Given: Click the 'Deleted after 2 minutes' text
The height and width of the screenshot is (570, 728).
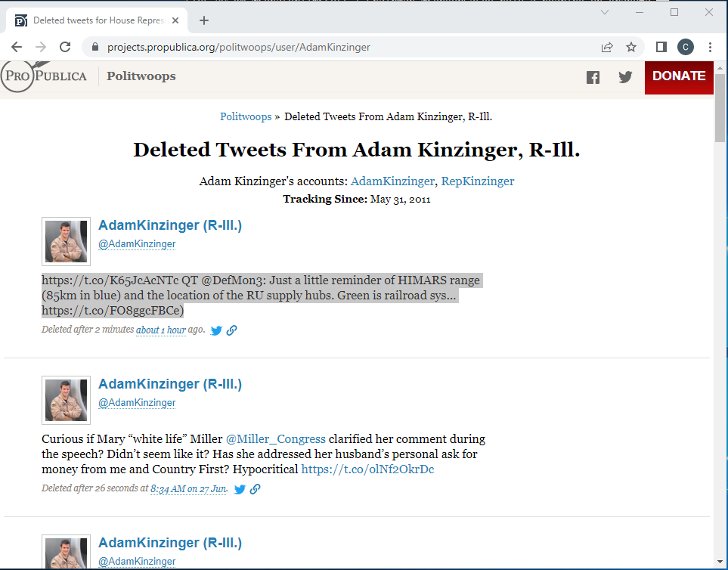Looking at the screenshot, I should click(88, 330).
